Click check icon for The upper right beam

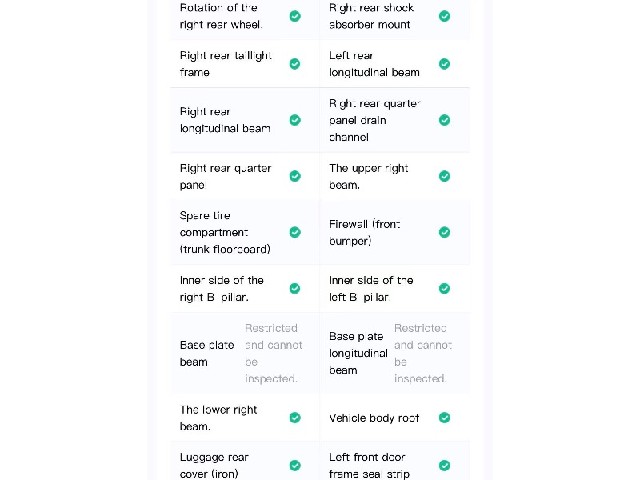point(444,176)
